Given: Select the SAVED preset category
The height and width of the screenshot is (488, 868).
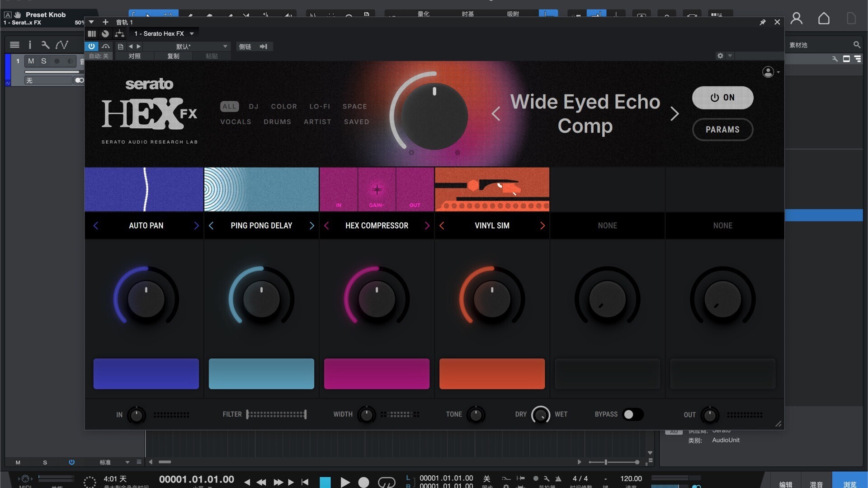Looking at the screenshot, I should point(356,122).
